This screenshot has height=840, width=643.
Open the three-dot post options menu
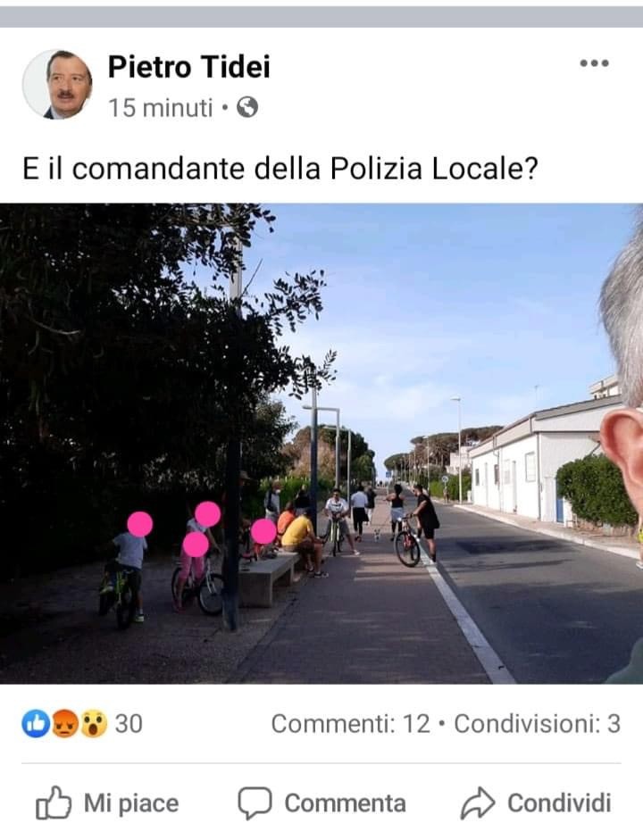pos(594,63)
